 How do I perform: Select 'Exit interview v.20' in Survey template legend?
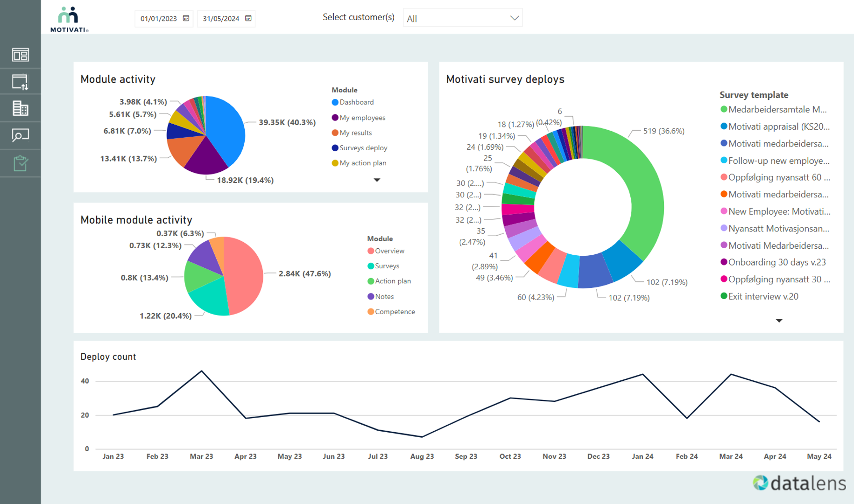pos(763,296)
